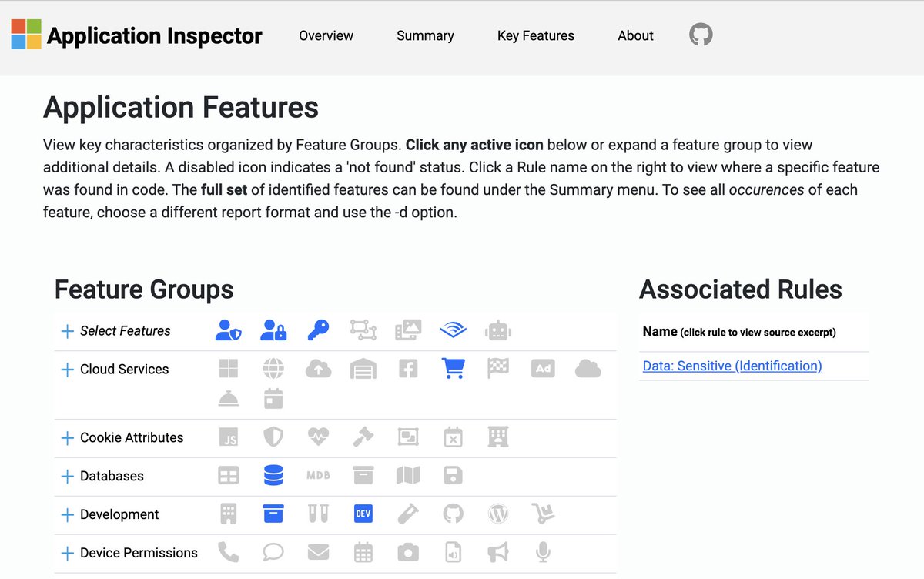
Task: Select the blue wireless signal icon
Action: pos(453,330)
